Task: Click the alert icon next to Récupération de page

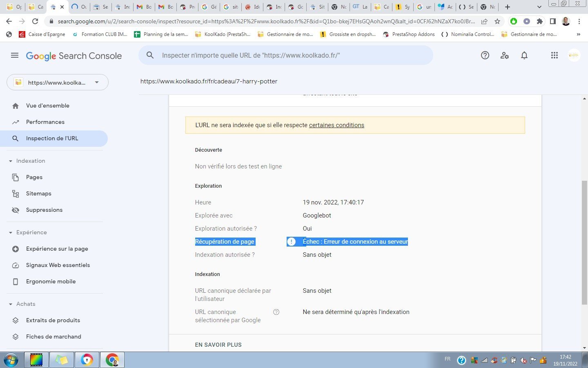Action: click(291, 242)
